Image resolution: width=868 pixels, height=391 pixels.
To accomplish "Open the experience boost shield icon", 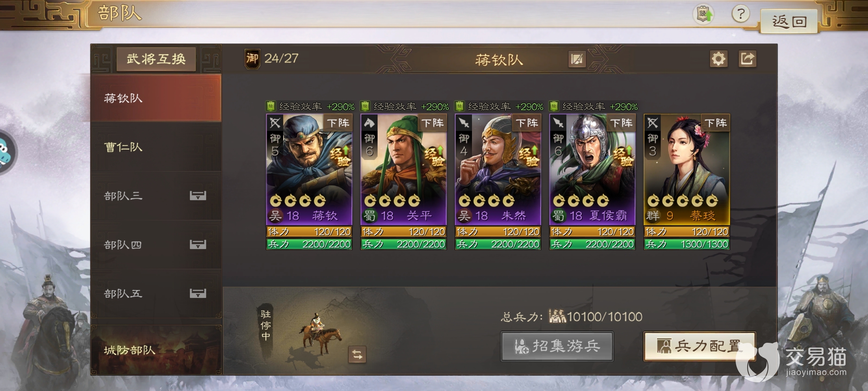I will point(703,14).
